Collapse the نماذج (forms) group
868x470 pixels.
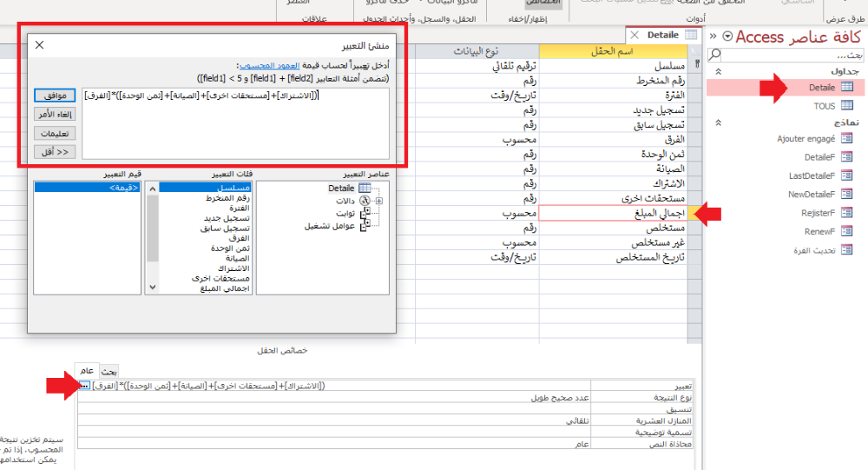718,122
